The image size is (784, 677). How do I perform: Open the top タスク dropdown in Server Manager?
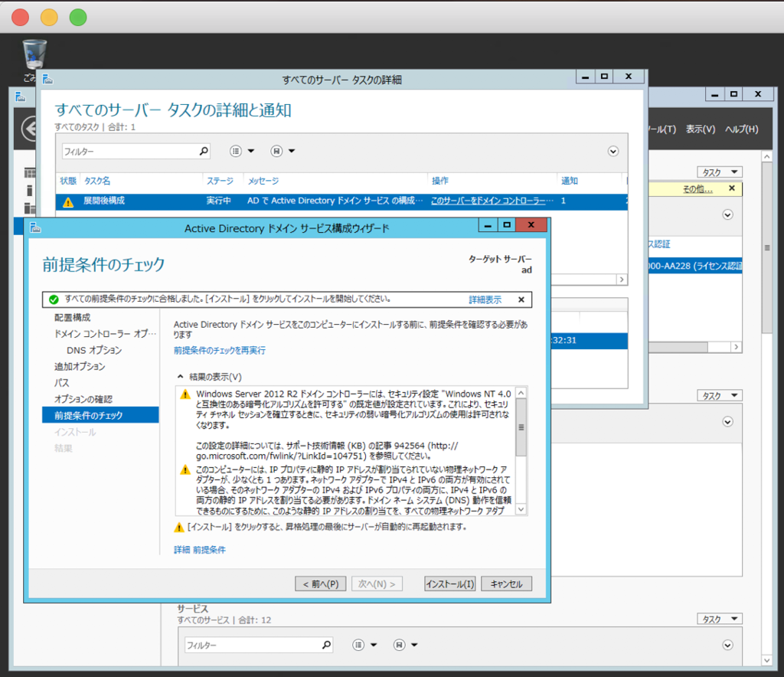(720, 172)
